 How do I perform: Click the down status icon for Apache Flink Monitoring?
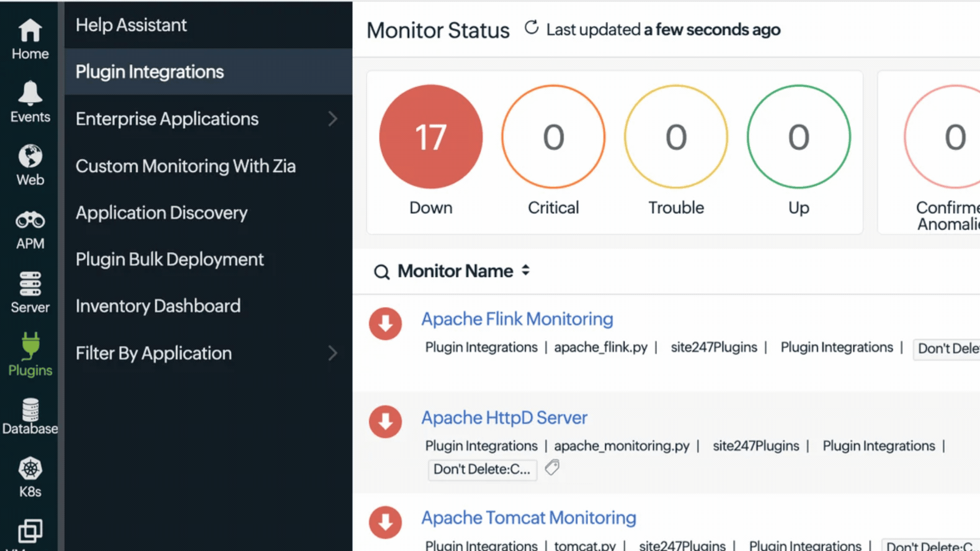pyautogui.click(x=385, y=323)
